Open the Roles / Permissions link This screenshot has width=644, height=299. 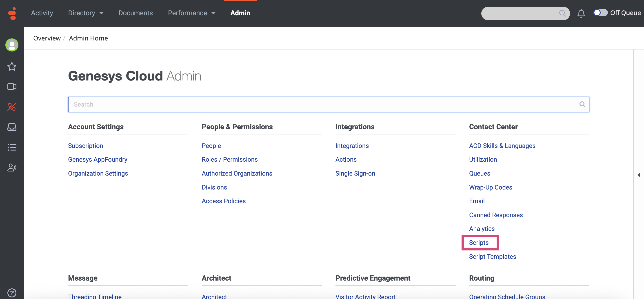coord(229,159)
